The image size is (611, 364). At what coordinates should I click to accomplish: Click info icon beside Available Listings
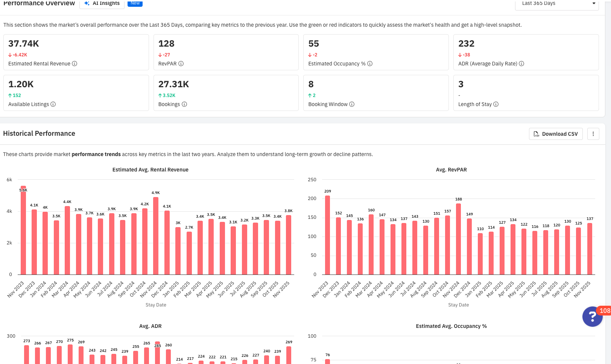[x=53, y=104]
